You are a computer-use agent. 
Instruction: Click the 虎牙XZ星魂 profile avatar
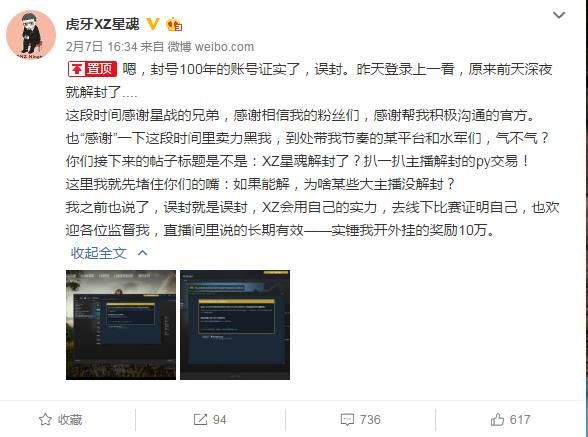(31, 35)
